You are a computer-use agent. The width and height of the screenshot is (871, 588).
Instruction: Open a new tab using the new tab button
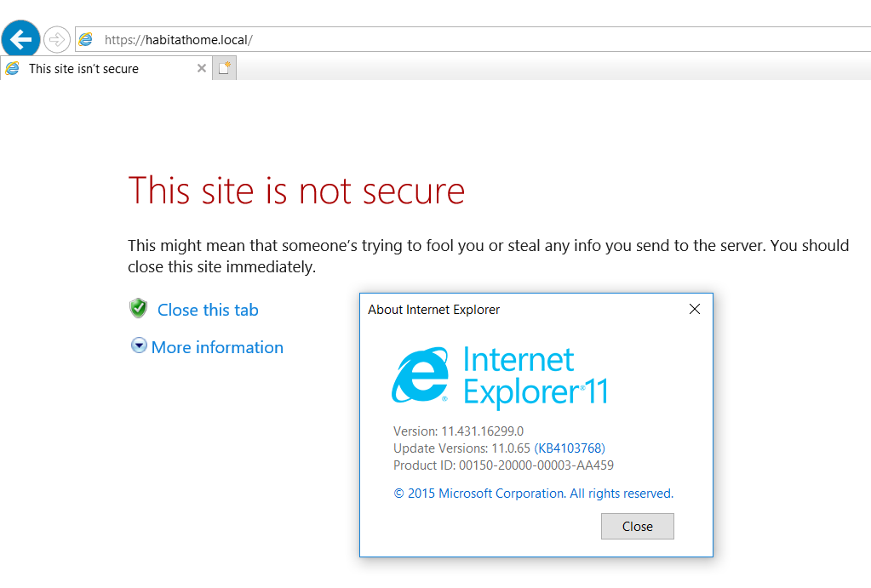point(223,68)
